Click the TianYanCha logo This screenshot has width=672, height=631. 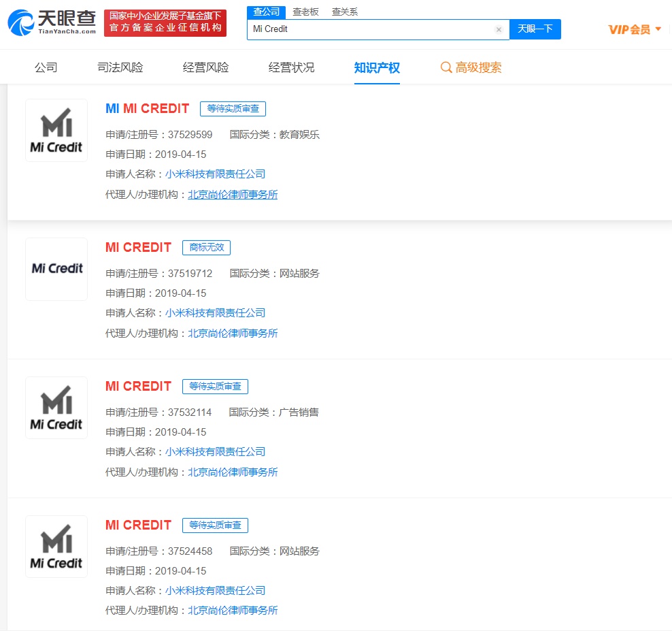tap(52, 22)
